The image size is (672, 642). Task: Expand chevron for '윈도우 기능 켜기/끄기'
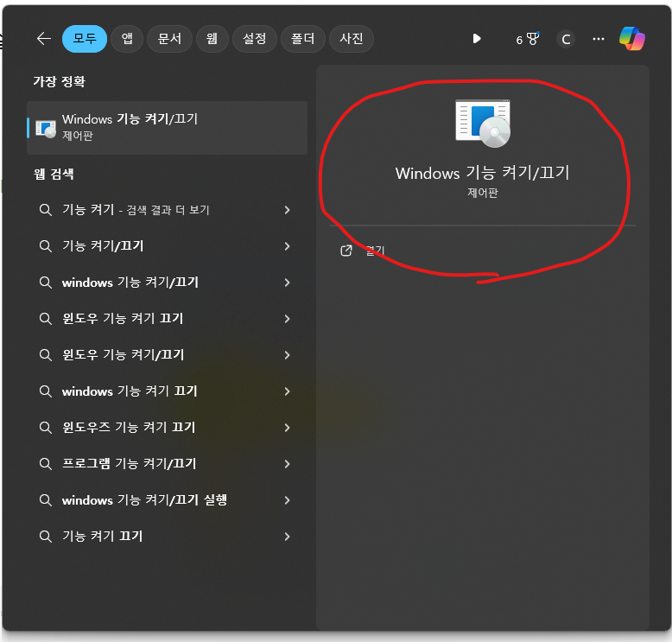(287, 355)
